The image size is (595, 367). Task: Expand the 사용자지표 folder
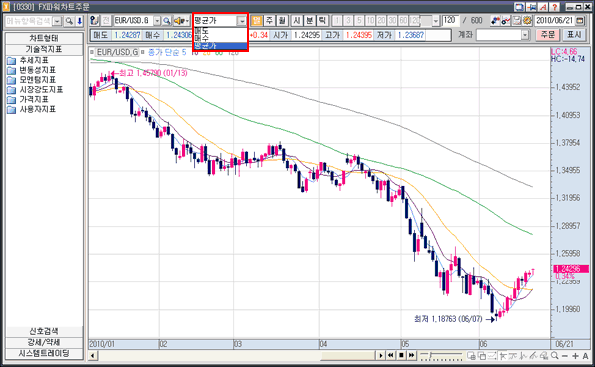coord(32,109)
